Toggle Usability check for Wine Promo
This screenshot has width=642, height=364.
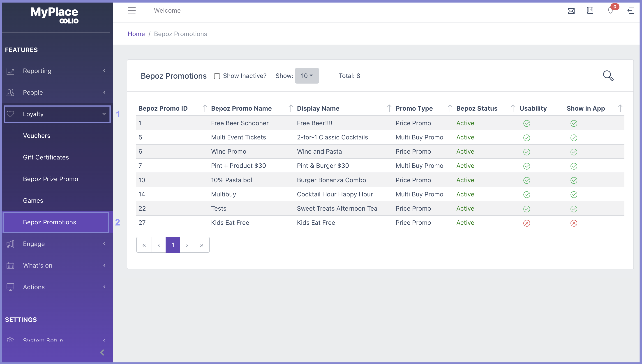[x=527, y=152]
